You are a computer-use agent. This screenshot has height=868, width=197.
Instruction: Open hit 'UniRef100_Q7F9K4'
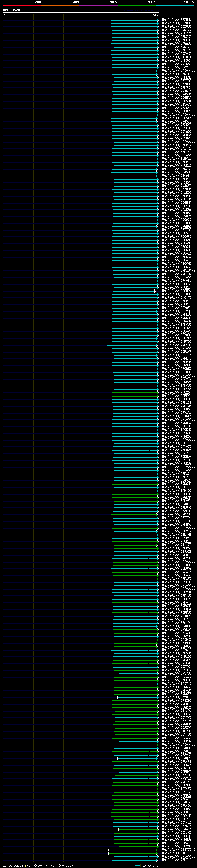pos(176,60)
